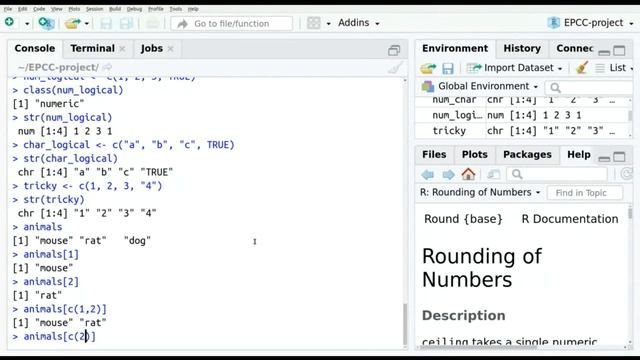Open the Code menu

tap(39, 9)
